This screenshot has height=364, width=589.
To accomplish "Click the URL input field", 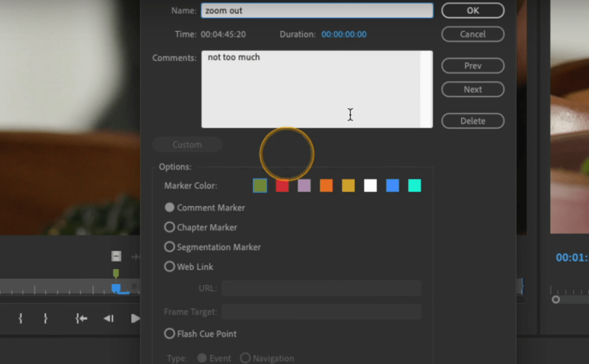I will (x=322, y=288).
